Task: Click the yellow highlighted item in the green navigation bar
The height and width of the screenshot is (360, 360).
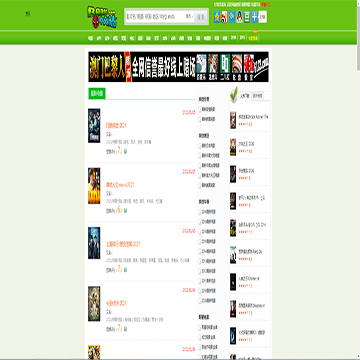Action: tap(253, 38)
